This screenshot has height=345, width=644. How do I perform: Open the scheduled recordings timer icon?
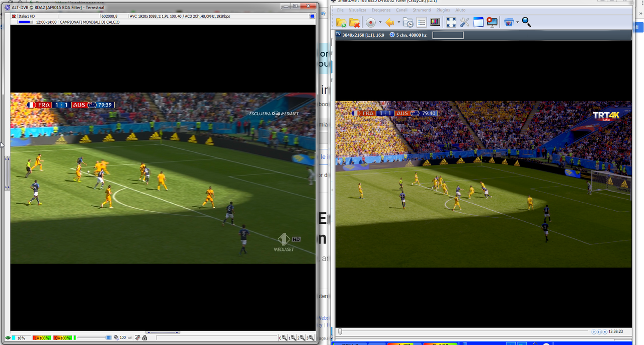coord(408,22)
